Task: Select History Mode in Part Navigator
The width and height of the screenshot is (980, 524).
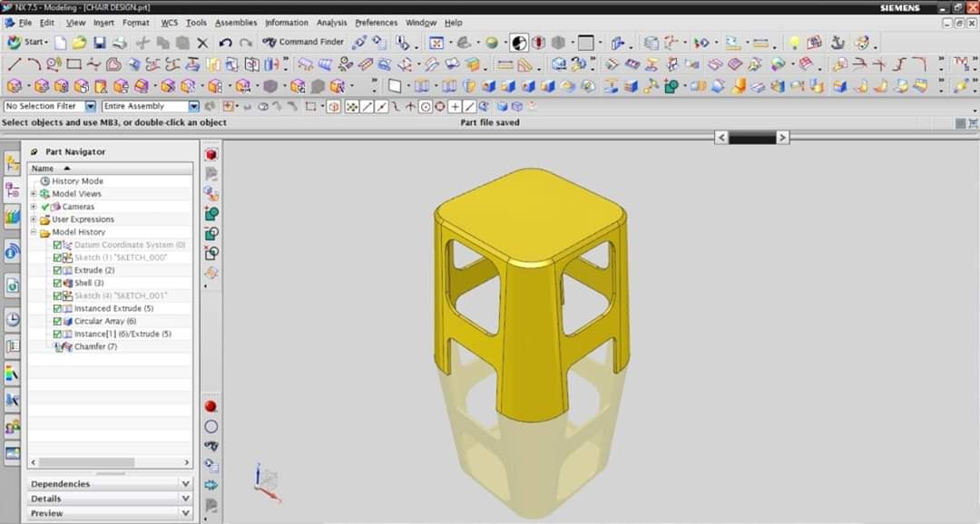Action: pyautogui.click(x=77, y=181)
